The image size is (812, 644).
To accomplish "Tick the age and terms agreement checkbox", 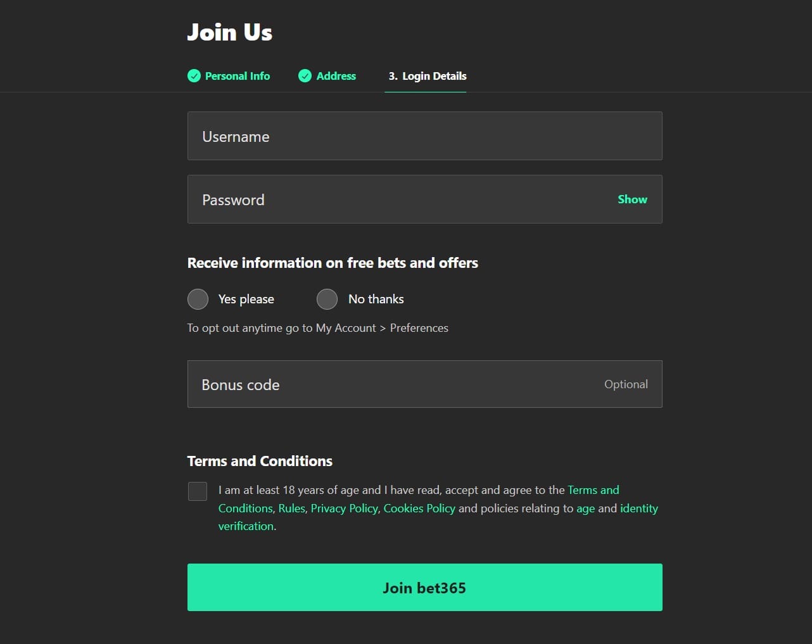I will click(x=198, y=491).
